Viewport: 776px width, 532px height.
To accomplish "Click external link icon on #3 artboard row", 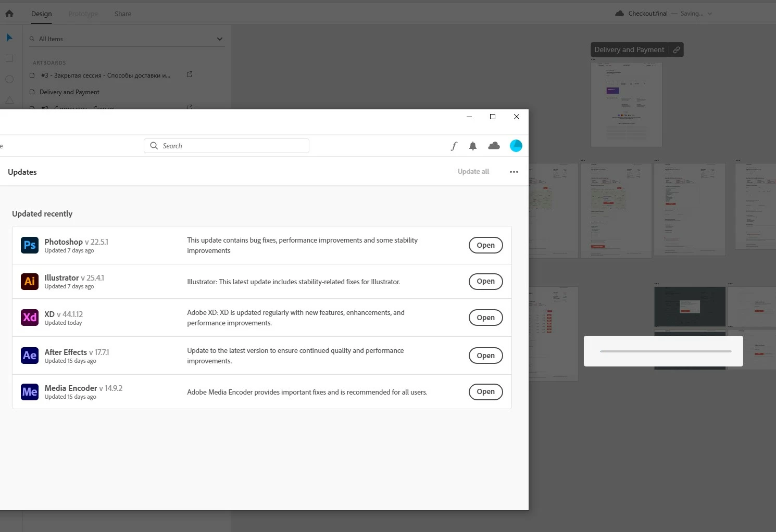I will point(190,74).
